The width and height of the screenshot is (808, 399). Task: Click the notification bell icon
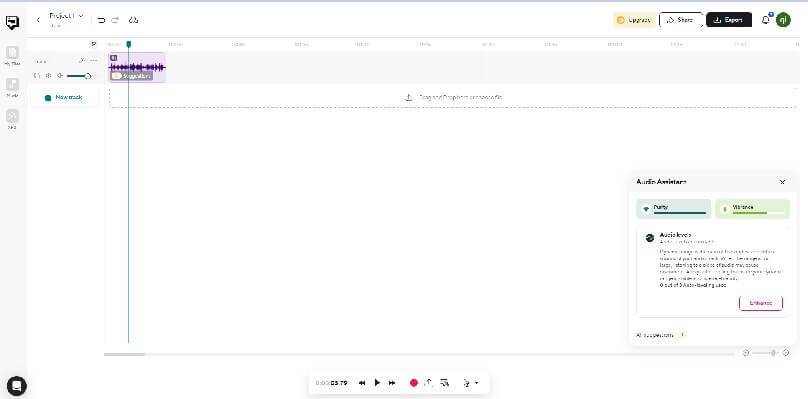click(766, 20)
